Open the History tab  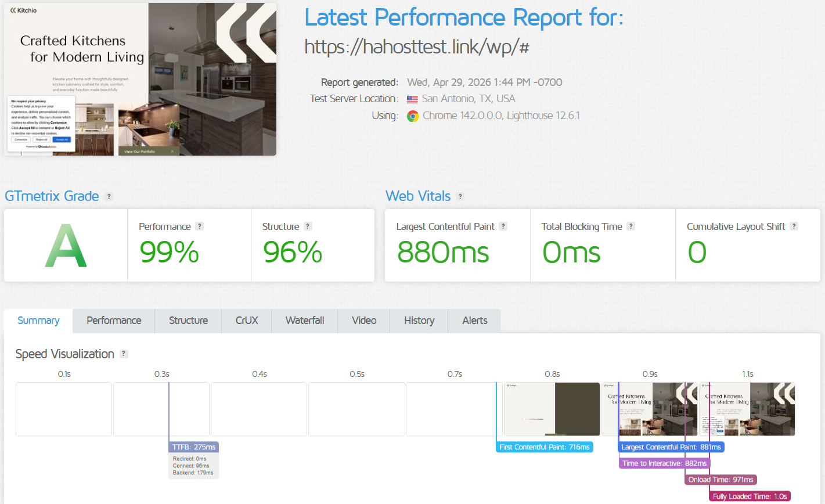[419, 321]
